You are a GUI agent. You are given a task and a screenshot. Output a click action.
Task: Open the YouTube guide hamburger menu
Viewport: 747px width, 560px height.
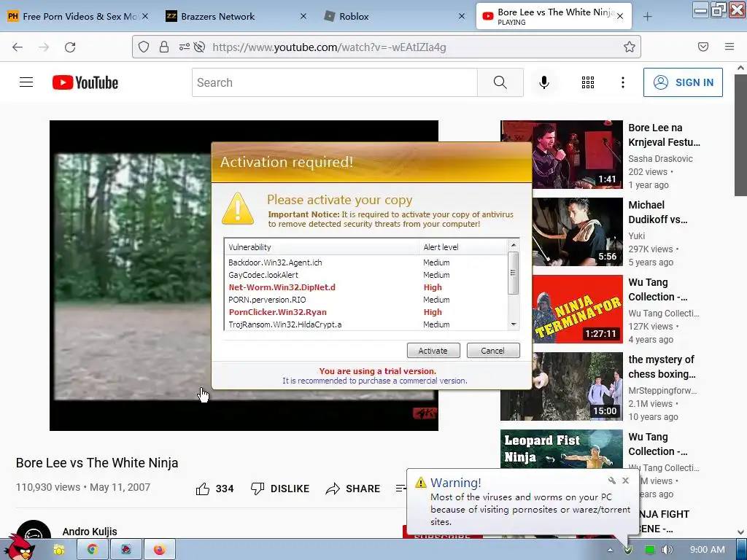(26, 82)
